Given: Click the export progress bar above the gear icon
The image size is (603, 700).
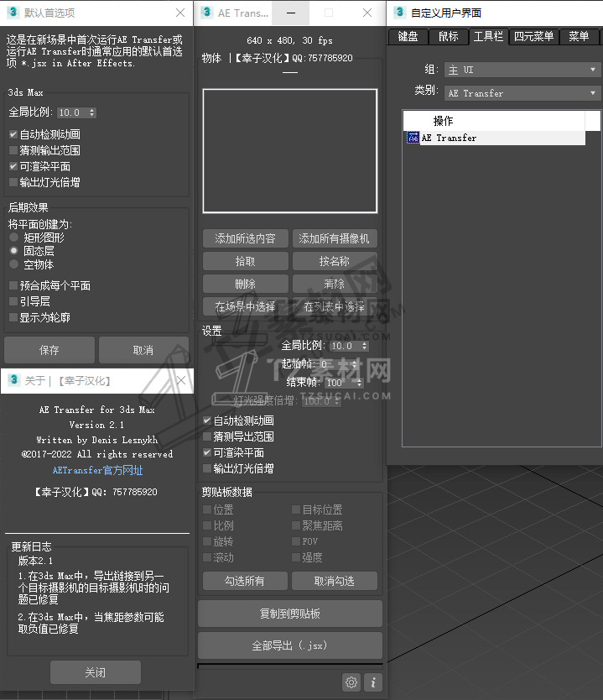Looking at the screenshot, I should (x=290, y=666).
